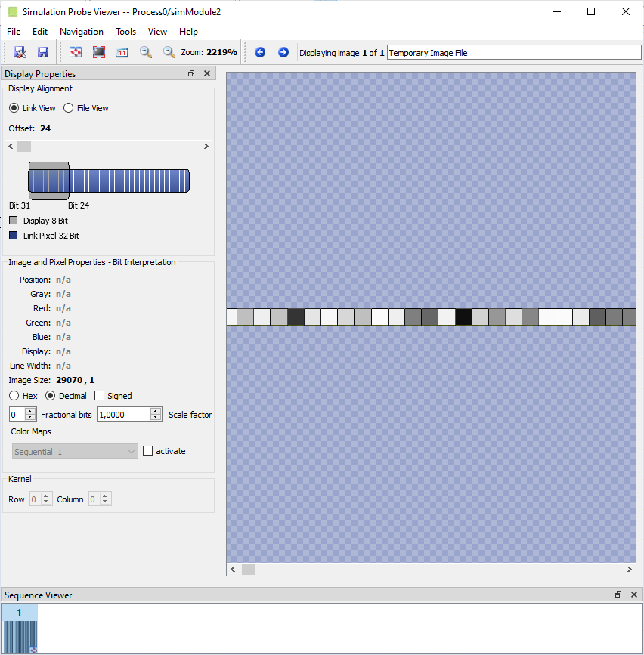Click the Scale factor input field

coord(124,415)
